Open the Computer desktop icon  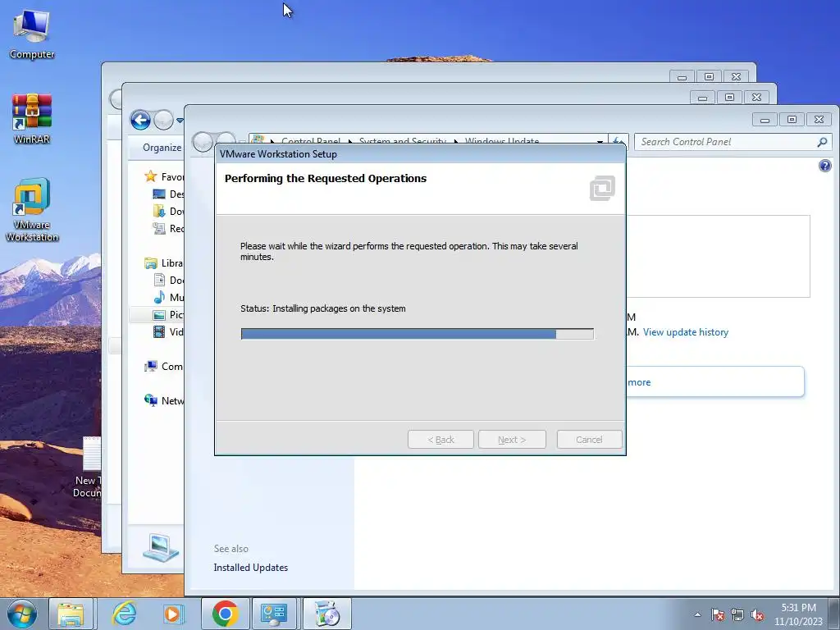click(32, 34)
